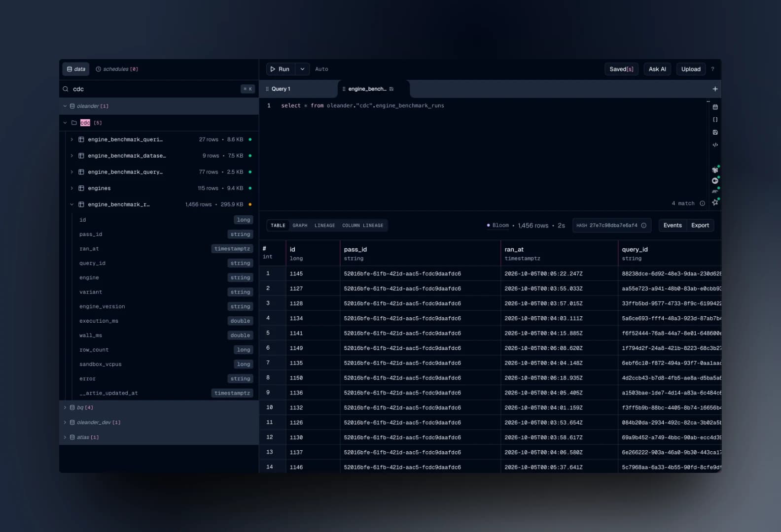This screenshot has width=781, height=532.
Task: Switch to the data tab
Action: (76, 69)
